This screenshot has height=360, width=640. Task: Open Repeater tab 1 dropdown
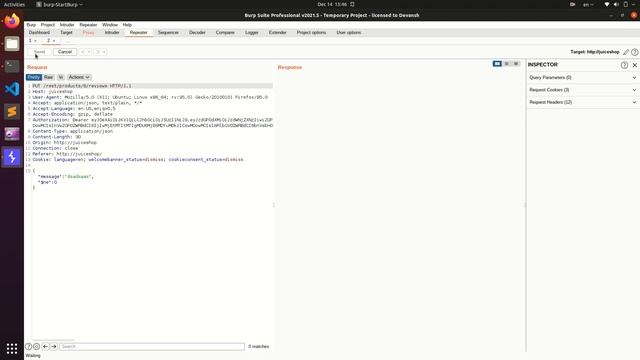[35, 41]
